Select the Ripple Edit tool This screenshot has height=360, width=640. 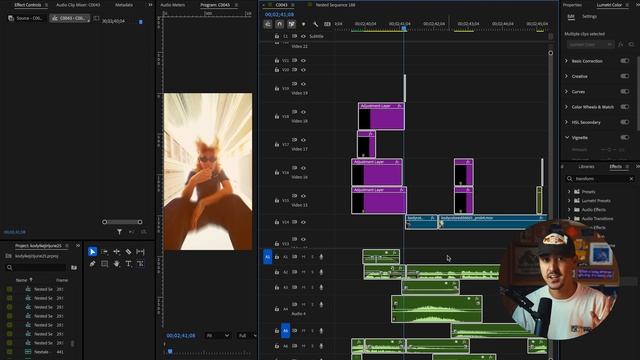click(x=116, y=252)
